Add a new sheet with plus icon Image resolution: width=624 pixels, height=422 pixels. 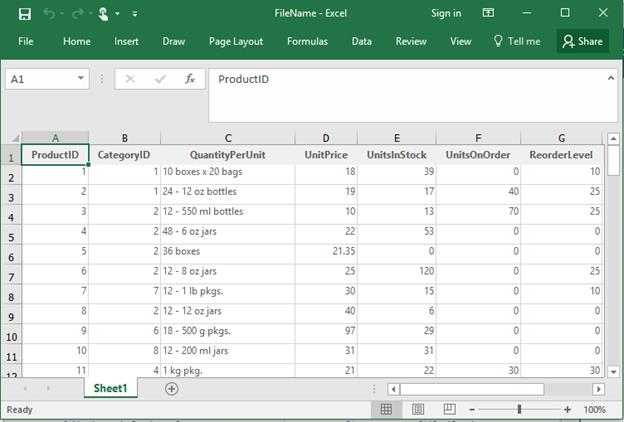[x=172, y=389]
